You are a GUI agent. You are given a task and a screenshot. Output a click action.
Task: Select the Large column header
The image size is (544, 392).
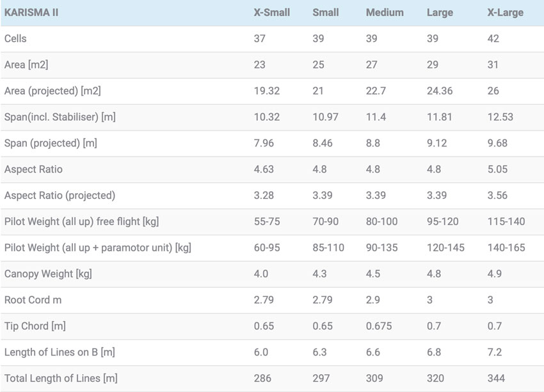(440, 13)
